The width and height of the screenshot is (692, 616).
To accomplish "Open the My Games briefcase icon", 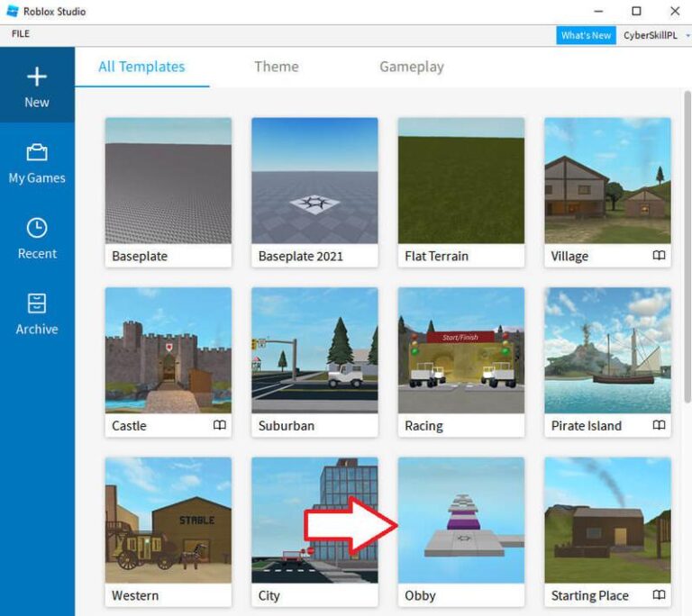I will point(37,152).
